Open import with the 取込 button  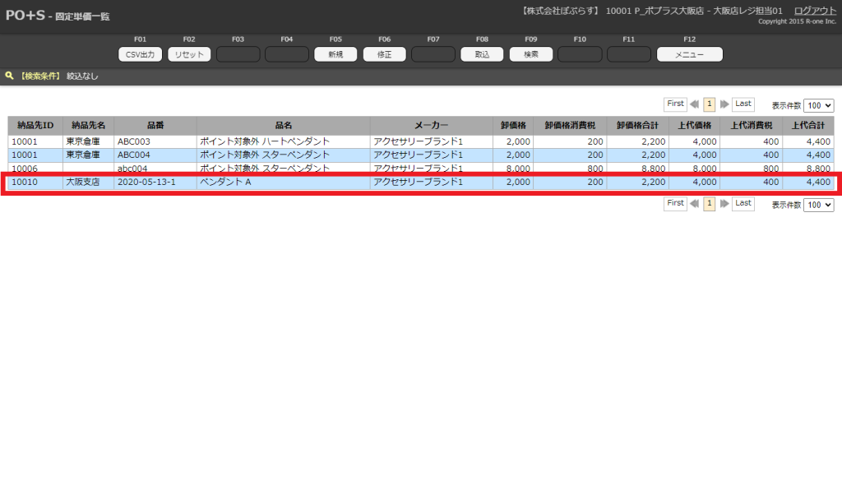click(x=482, y=54)
